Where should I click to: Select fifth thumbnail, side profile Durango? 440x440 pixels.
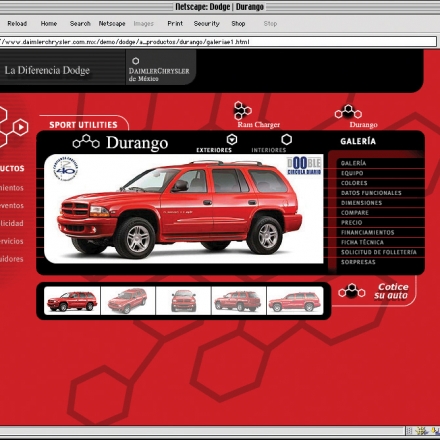295,301
